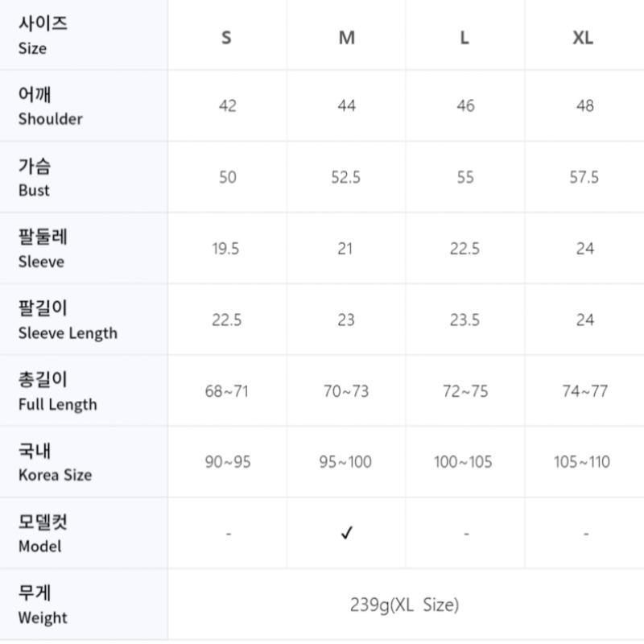Click the 52.5 bust value for M
644x644 pixels.
coord(346,177)
